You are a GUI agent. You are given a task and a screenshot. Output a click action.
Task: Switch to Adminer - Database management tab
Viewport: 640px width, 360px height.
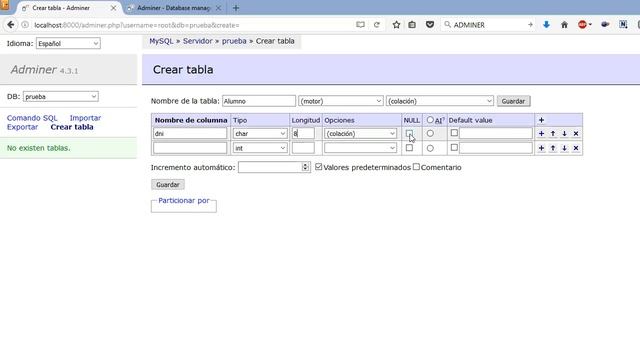pos(173,8)
